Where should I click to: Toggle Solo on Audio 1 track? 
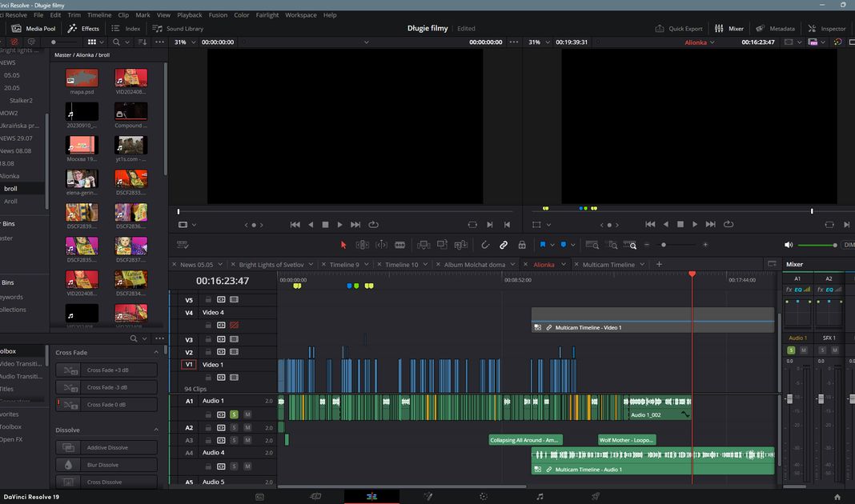234,414
